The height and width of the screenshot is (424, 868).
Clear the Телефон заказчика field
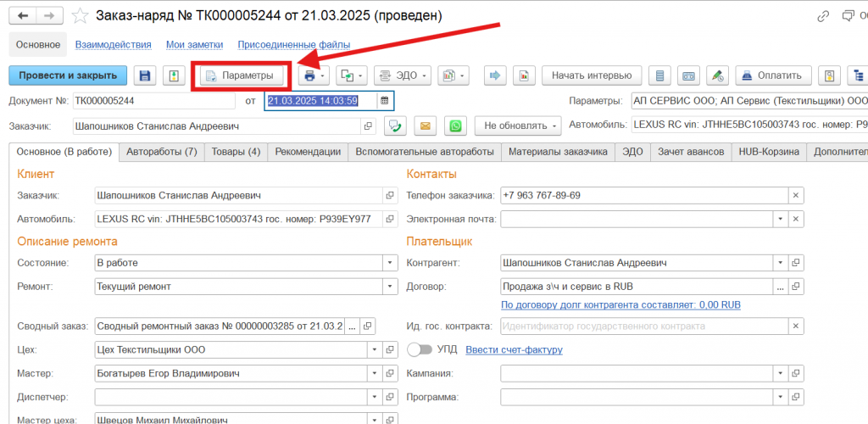[x=796, y=195]
